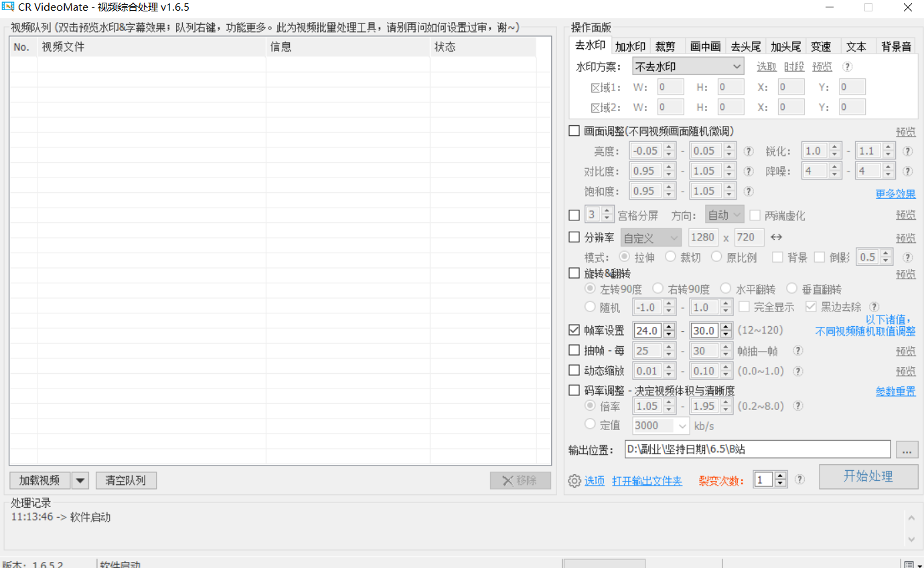Increase the 裂变次数 stepper value

pyautogui.click(x=781, y=476)
